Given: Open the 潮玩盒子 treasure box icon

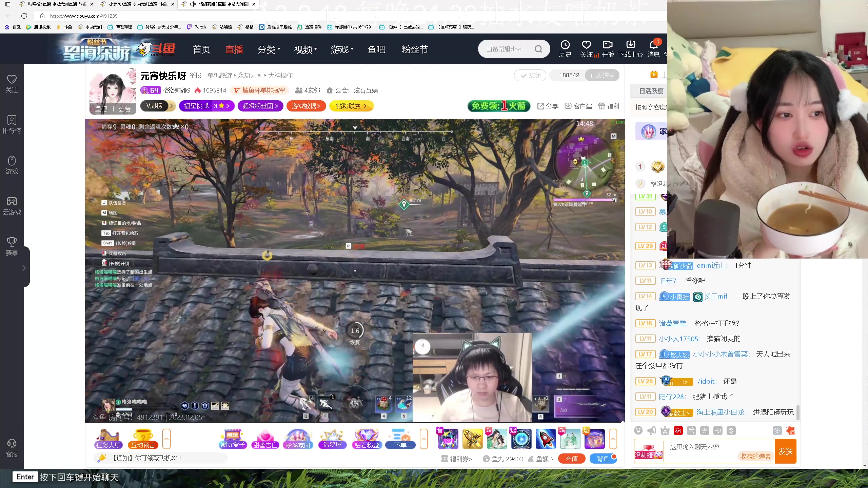Looking at the screenshot, I should coord(232,439).
